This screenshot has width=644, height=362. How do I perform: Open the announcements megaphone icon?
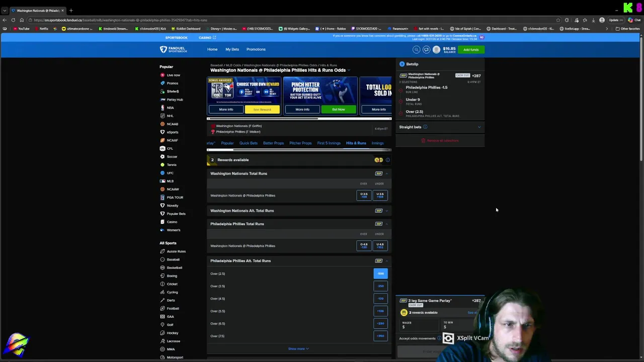pos(426,49)
